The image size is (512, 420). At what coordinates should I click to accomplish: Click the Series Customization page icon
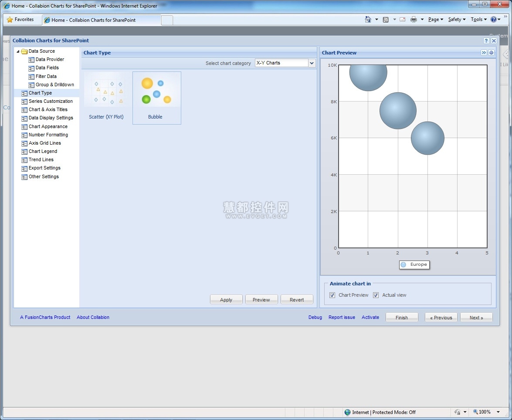[x=24, y=102]
